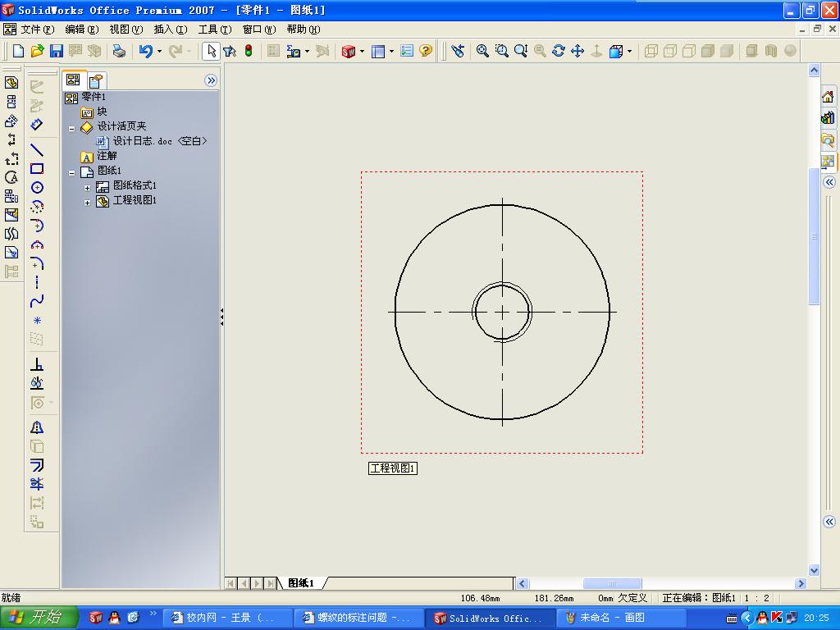The width and height of the screenshot is (840, 630).
Task: Select the Circle sketch tool
Action: pyautogui.click(x=36, y=188)
